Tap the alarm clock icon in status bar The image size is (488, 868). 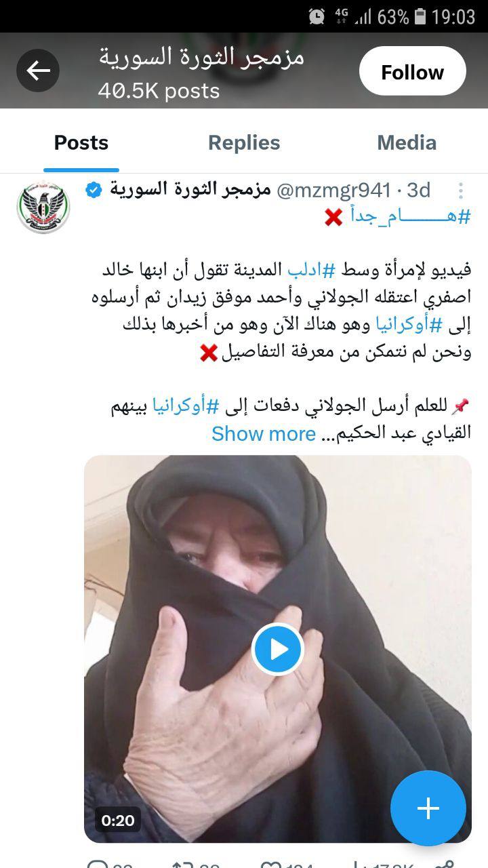point(317,16)
